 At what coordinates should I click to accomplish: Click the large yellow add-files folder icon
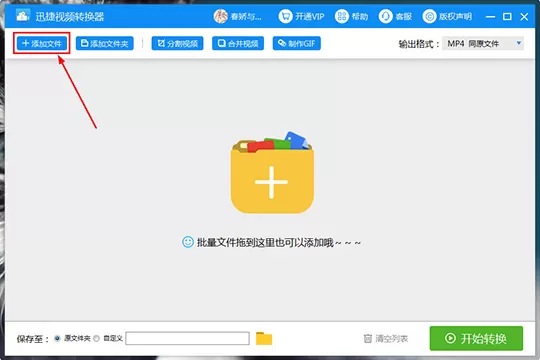pyautogui.click(x=272, y=173)
